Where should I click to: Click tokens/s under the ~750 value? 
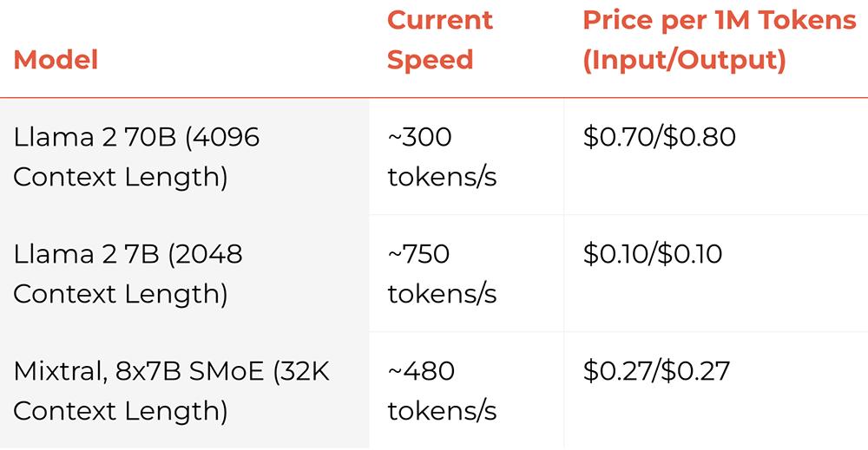442,294
